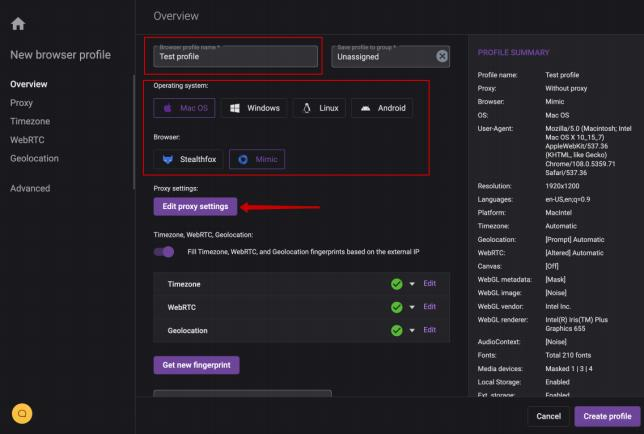This screenshot has width=644, height=434.
Task: Click Edit link for Timezone
Action: click(x=430, y=284)
